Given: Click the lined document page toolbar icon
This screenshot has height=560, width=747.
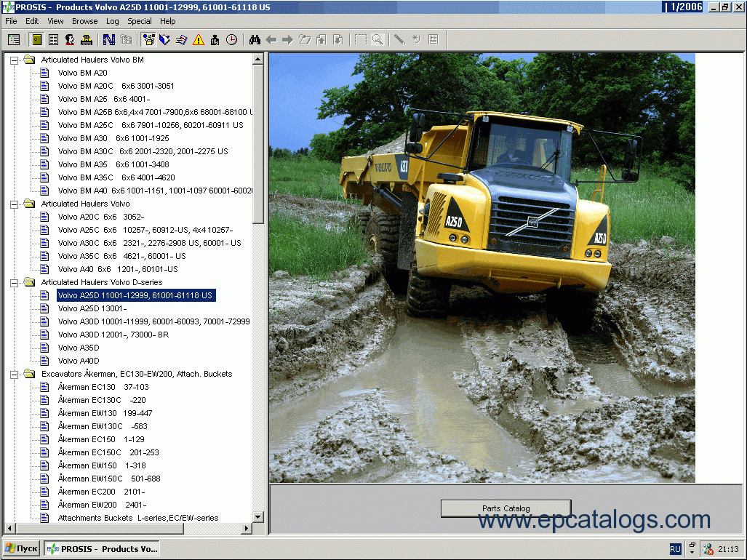Looking at the screenshot, I should coord(53,39).
